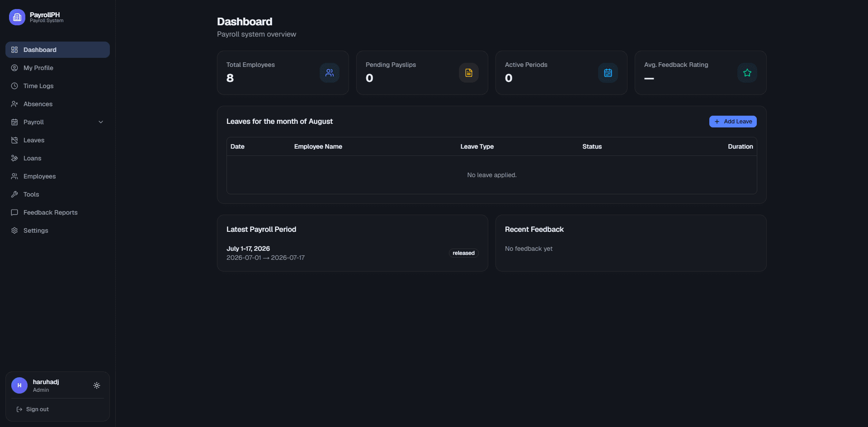Select Employees in the sidebar
This screenshot has width=868, height=427.
coord(57,176)
